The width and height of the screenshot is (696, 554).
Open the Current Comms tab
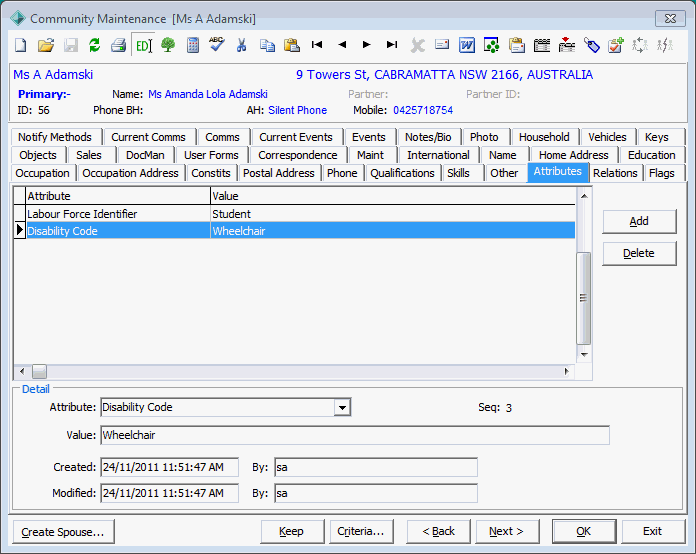[x=148, y=137]
